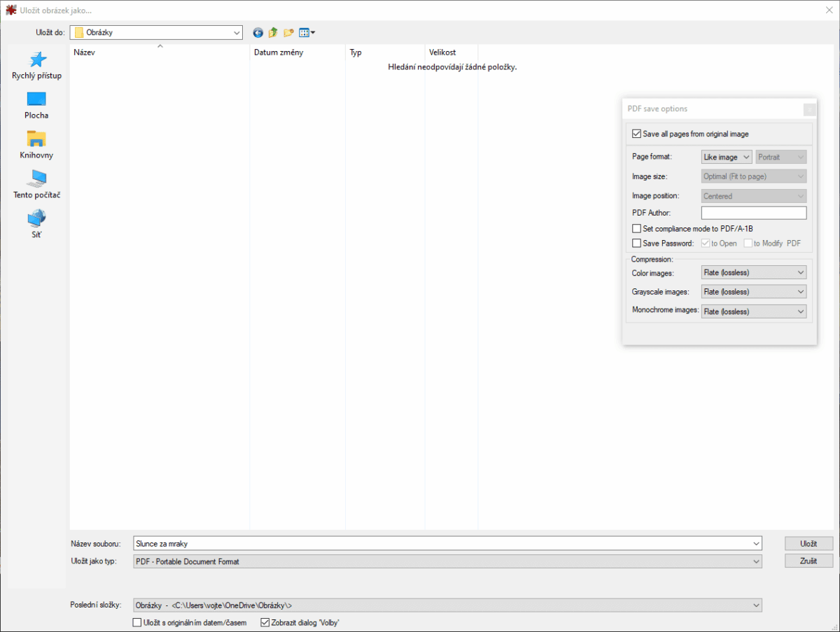Click the PDF Author input field

[x=754, y=212]
